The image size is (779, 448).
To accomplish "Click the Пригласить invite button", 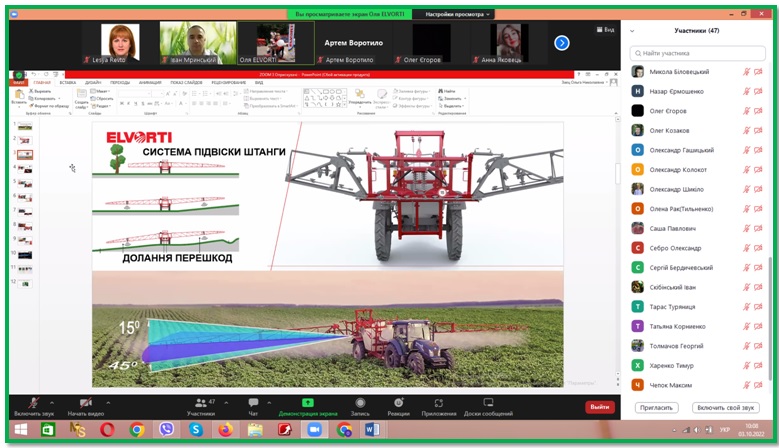I will coord(656,408).
